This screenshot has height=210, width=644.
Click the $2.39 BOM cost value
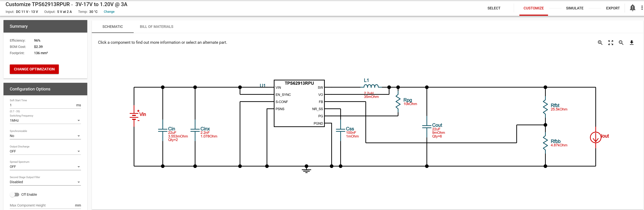click(38, 47)
